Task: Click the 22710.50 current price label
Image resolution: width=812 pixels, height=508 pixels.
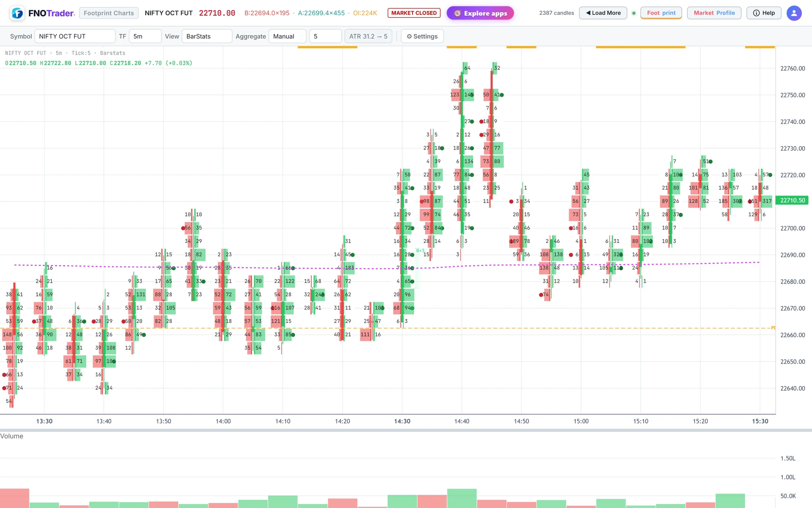Action: 793,201
